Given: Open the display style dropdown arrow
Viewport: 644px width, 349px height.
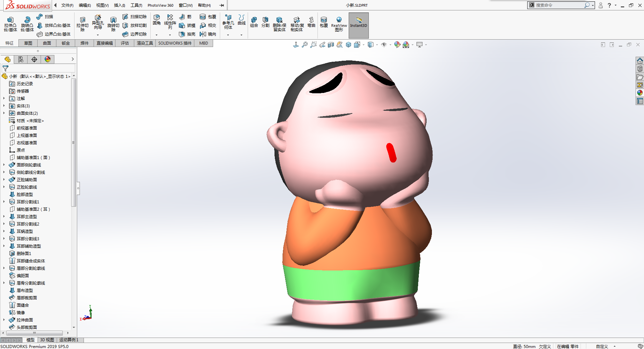Looking at the screenshot, I should (377, 45).
